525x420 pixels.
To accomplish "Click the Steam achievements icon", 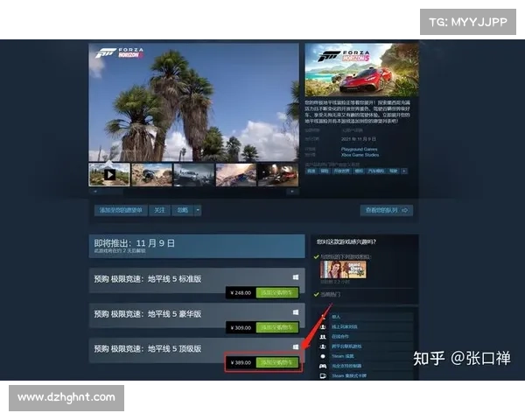I will [x=323, y=356].
